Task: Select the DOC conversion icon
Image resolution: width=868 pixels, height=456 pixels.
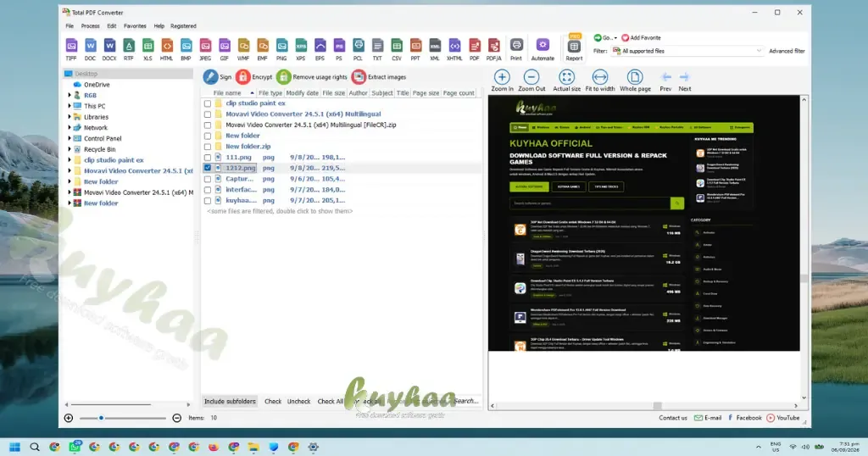Action: pyautogui.click(x=90, y=46)
